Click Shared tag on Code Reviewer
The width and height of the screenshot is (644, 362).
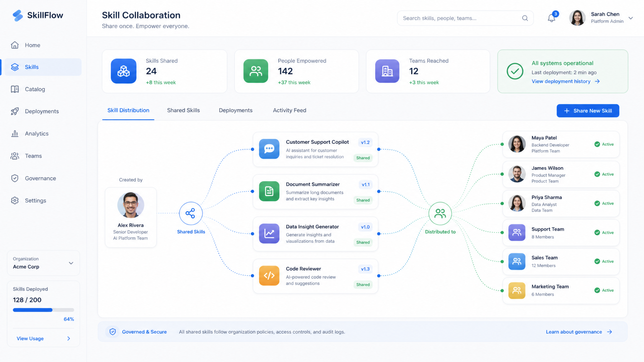click(x=363, y=284)
